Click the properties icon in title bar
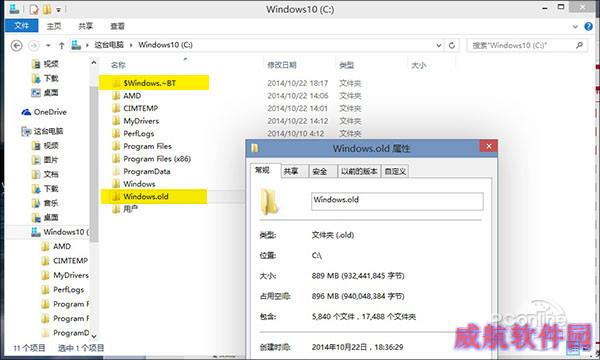Image resolution: width=600 pixels, height=360 pixels. point(34,9)
